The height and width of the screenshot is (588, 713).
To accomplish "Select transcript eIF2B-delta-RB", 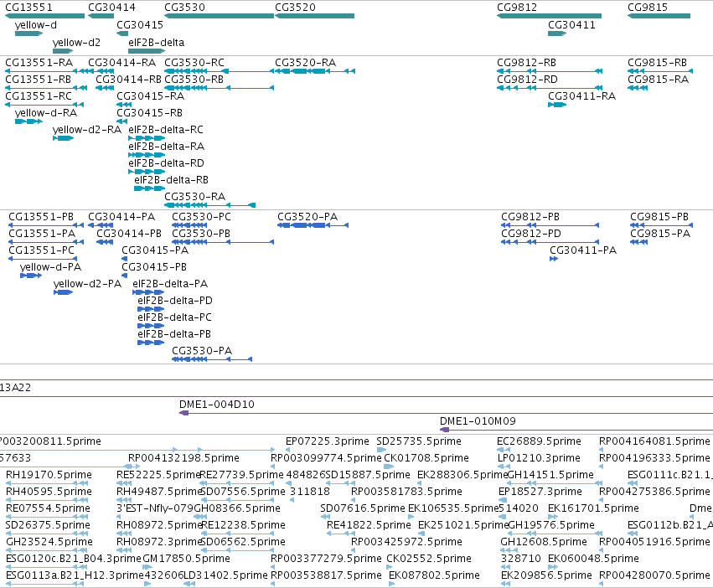I will 150,188.
